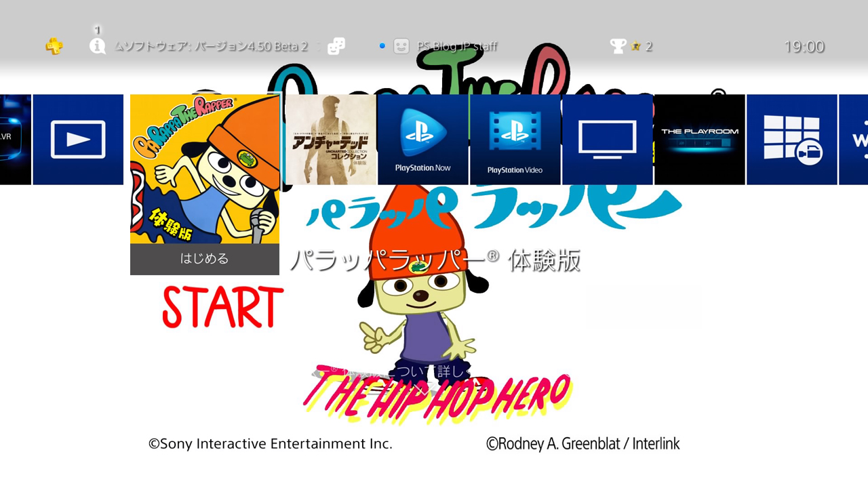Open the Trophies cup icon

(x=618, y=46)
